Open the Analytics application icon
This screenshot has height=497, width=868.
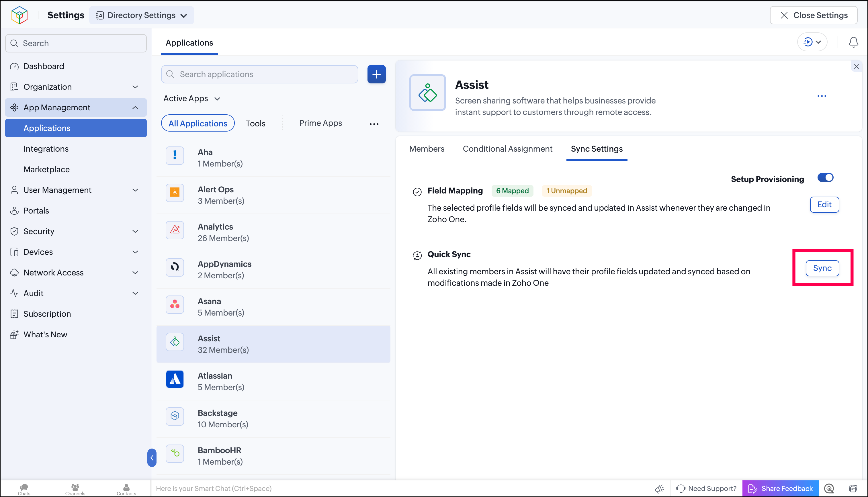175,230
